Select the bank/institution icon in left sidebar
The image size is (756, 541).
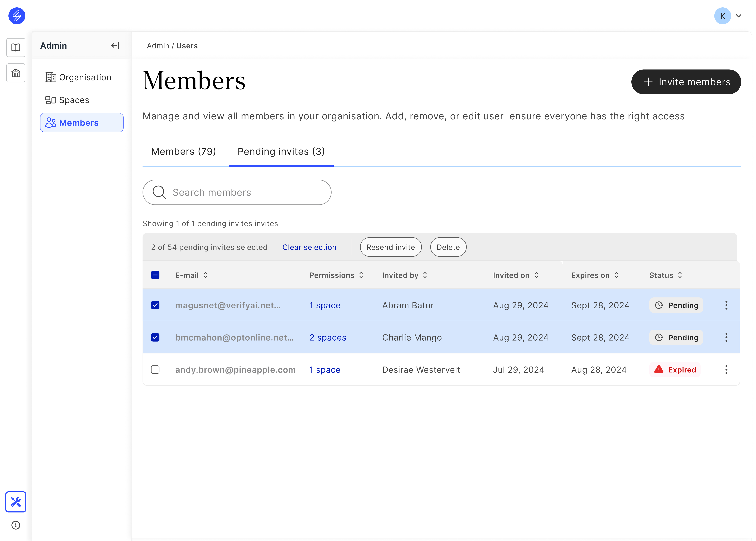point(16,73)
